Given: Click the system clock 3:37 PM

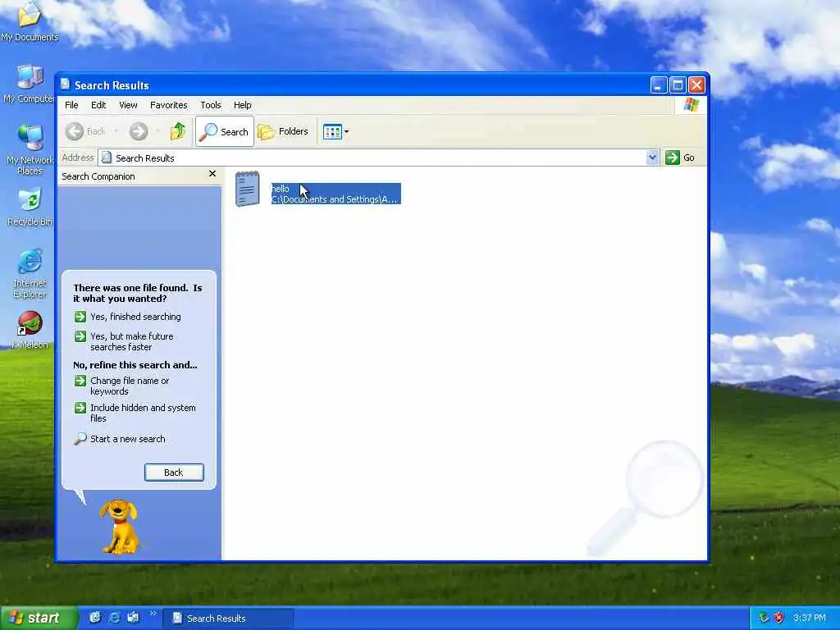Looking at the screenshot, I should click(810, 618).
